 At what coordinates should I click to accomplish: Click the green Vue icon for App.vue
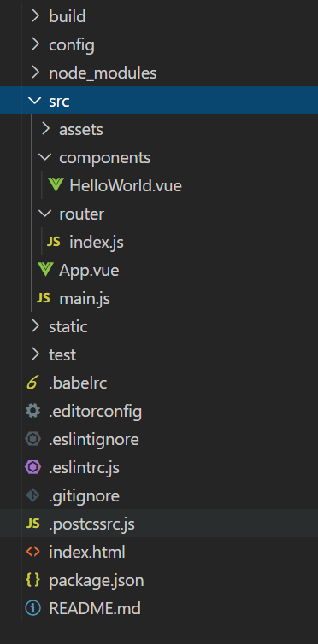pyautogui.click(x=44, y=270)
